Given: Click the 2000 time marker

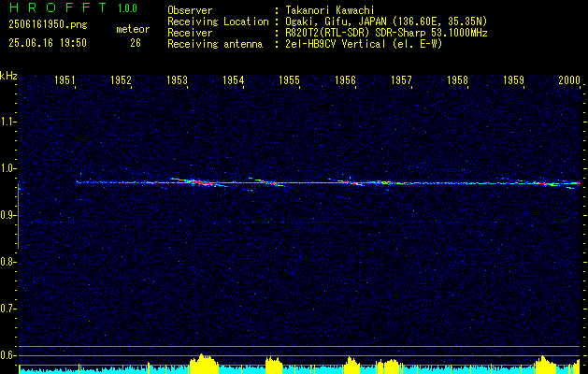Looking at the screenshot, I should tap(569, 79).
